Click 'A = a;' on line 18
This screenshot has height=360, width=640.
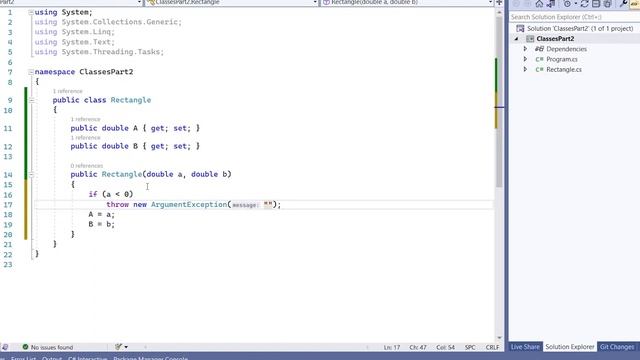[x=102, y=215]
